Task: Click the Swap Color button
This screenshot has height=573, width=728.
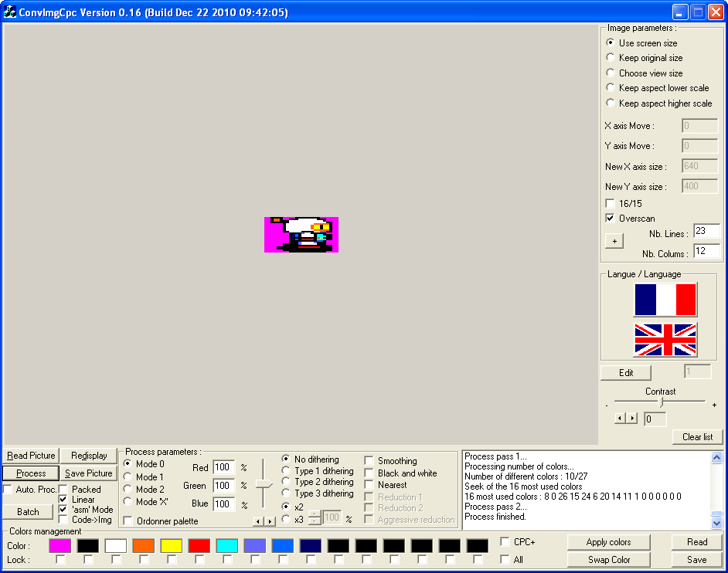Action: [608, 560]
